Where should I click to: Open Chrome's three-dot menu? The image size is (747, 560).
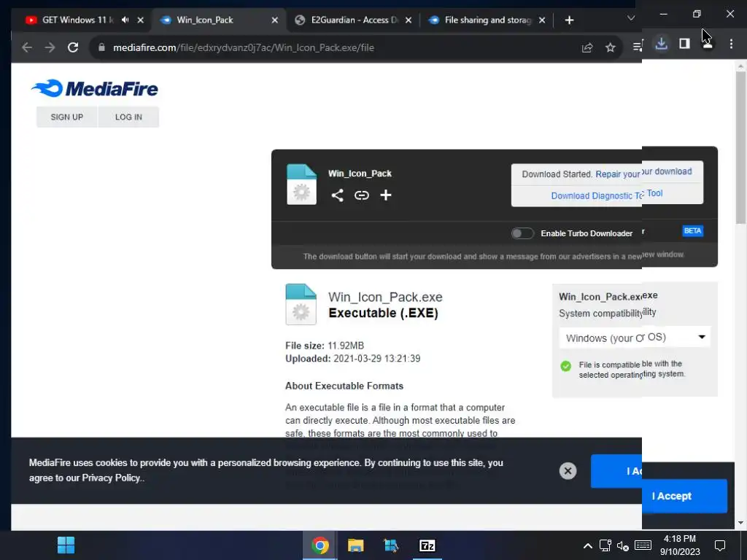731,44
